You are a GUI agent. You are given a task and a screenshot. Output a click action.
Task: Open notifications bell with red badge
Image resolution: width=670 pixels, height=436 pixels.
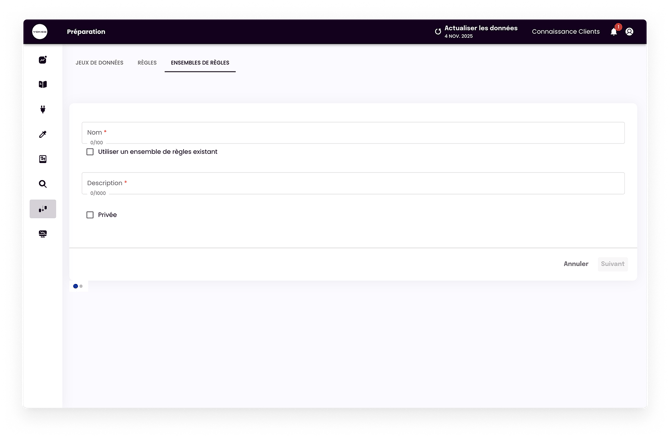[614, 31]
